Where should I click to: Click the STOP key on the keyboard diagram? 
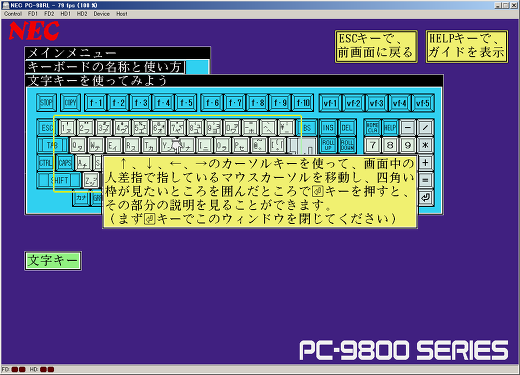pyautogui.click(x=46, y=102)
